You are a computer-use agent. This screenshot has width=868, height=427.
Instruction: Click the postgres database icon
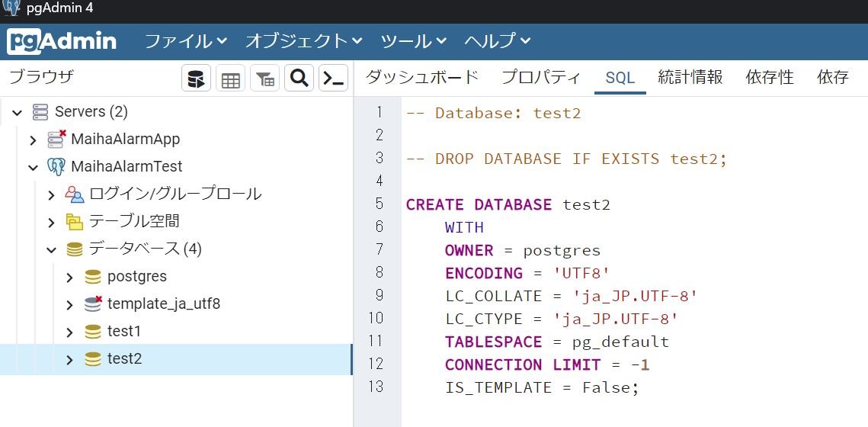click(92, 276)
